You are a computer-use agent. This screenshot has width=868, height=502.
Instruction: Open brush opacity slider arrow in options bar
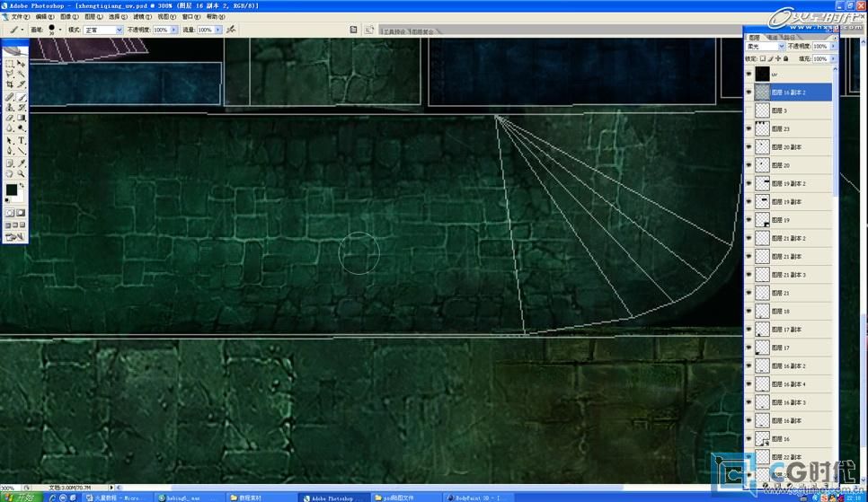click(x=173, y=30)
